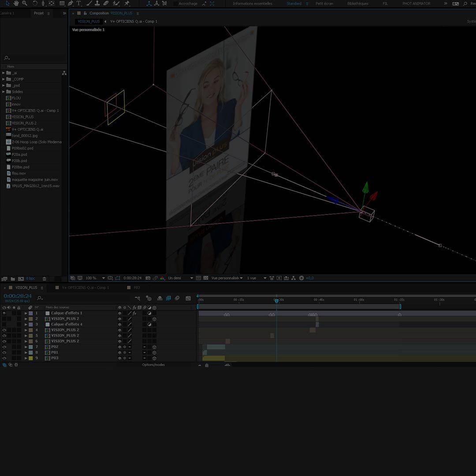
Task: Open the P03 timeline tab
Action: pyautogui.click(x=137, y=287)
